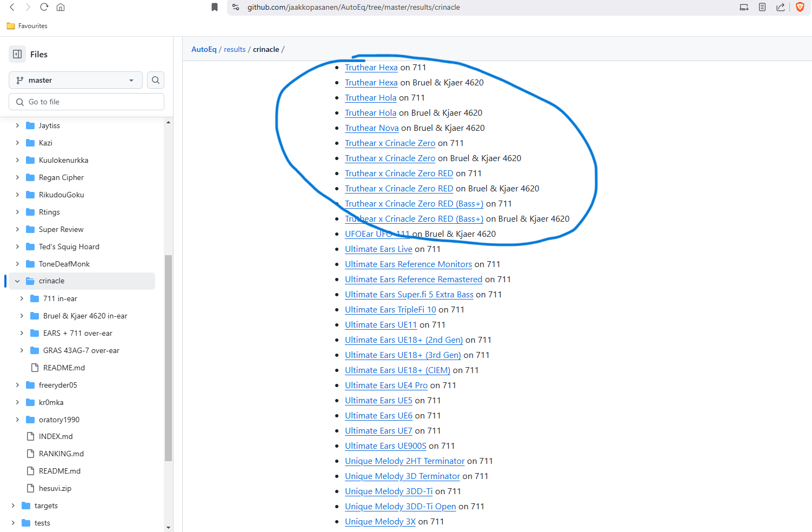Share this page icon

click(781, 7)
